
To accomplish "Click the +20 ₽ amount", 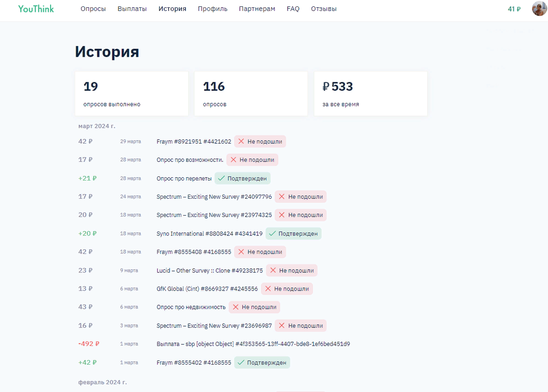I will [x=87, y=233].
